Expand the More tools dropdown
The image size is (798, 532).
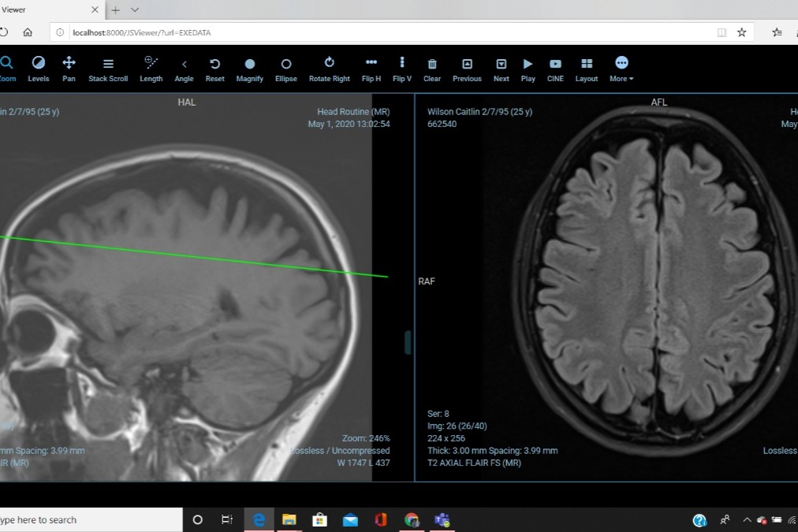pyautogui.click(x=621, y=69)
